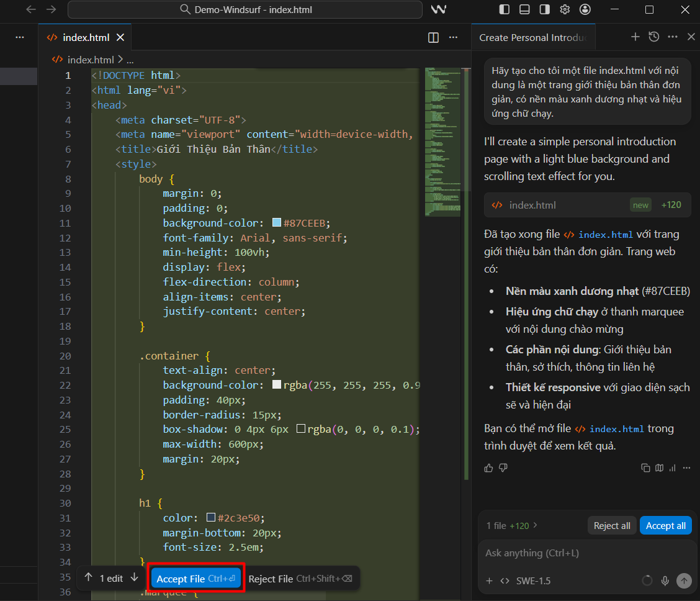The image size is (700, 601).
Task: Copy the assistant response
Action: 645,468
